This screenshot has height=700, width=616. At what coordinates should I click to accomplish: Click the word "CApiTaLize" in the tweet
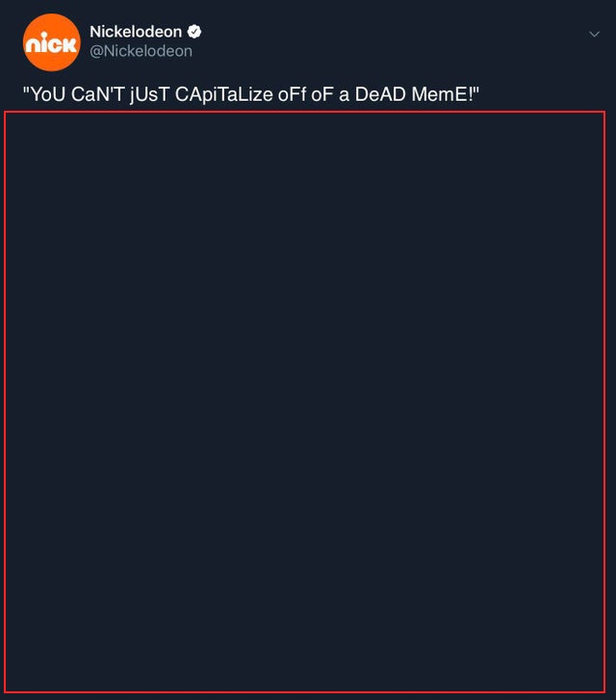point(223,94)
